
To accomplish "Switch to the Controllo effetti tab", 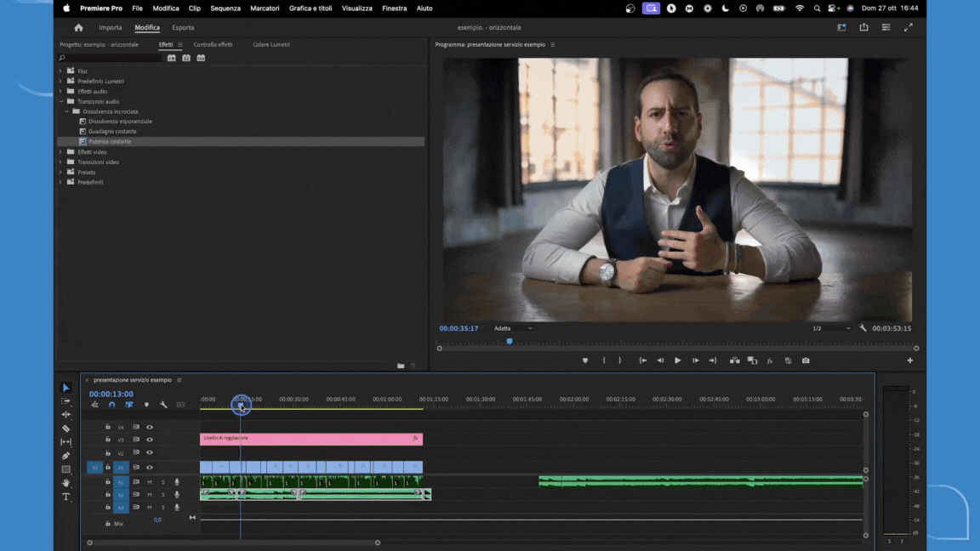I will tap(213, 44).
